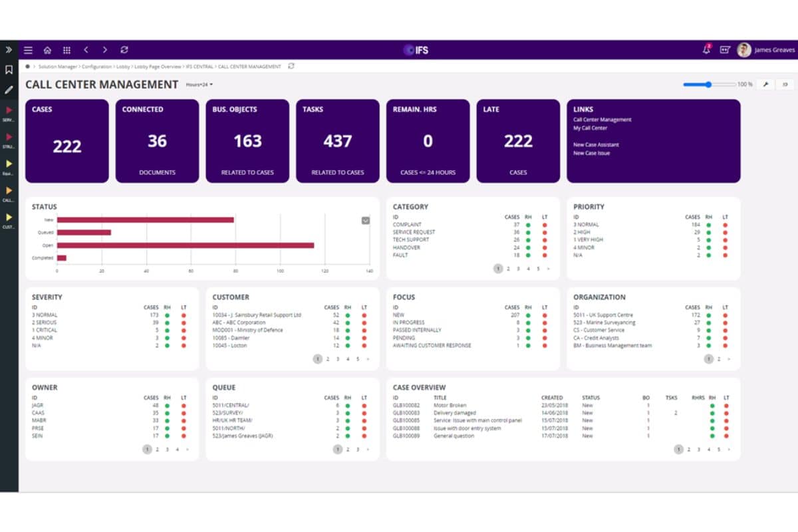Open the Call Center Management link

point(602,120)
